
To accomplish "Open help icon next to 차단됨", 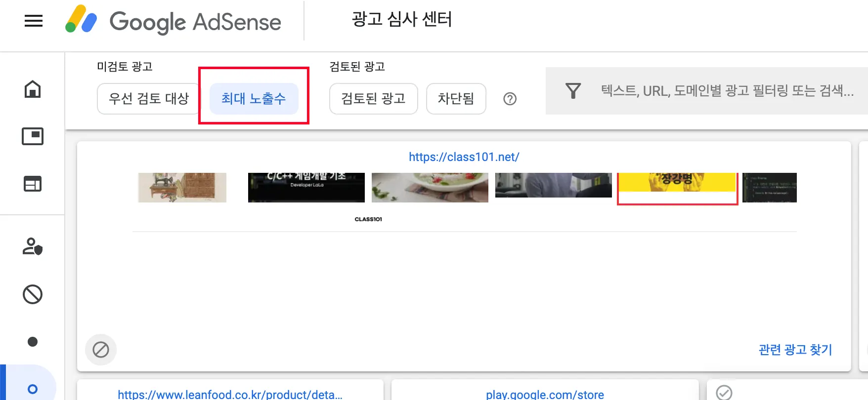I will [510, 99].
